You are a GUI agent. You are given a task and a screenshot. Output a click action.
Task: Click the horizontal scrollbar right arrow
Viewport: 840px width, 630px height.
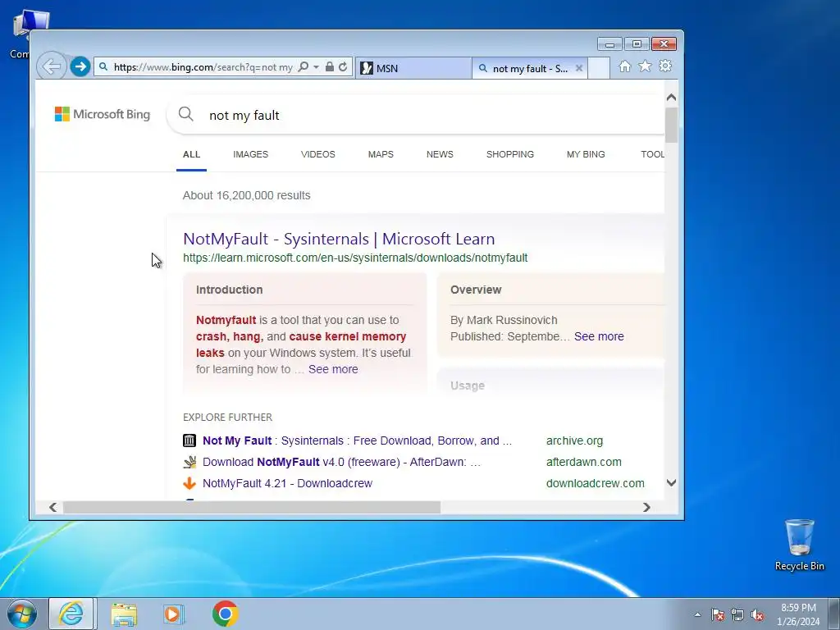(x=646, y=507)
